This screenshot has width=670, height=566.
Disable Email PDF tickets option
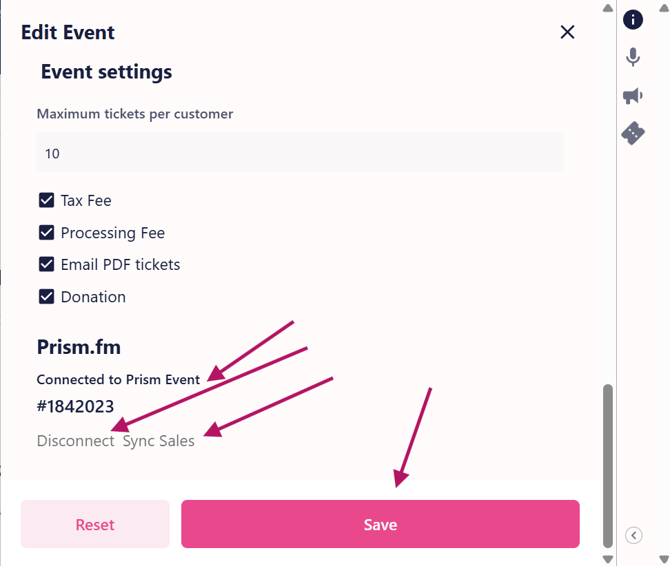[x=46, y=264]
